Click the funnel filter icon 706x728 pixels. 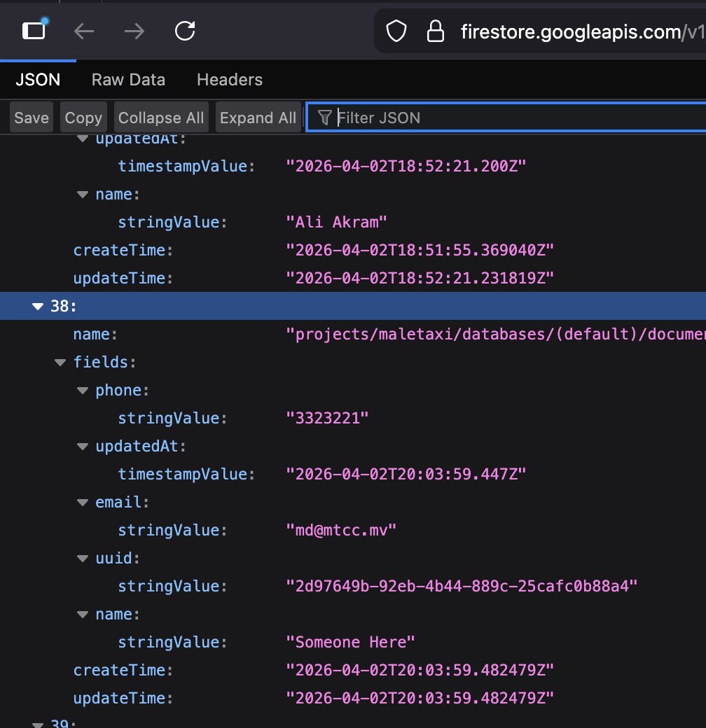(325, 118)
